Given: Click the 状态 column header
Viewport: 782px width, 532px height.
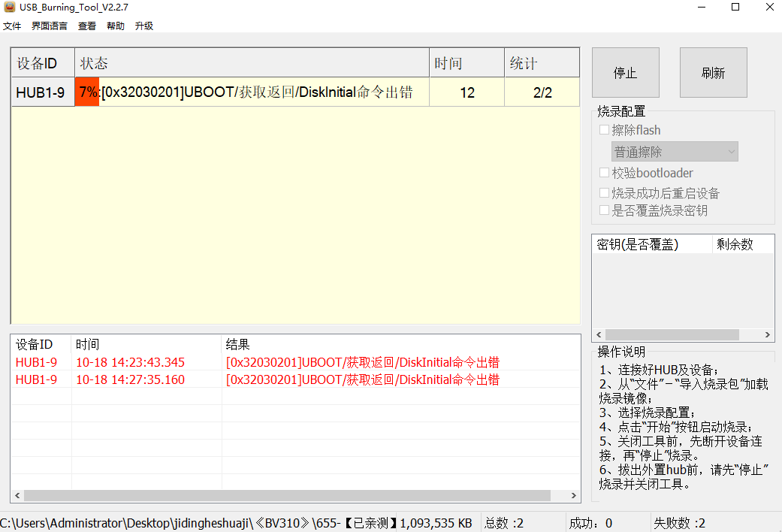Looking at the screenshot, I should [252, 63].
